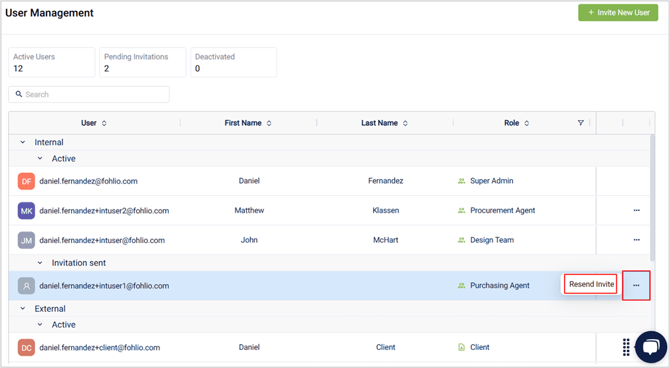670x368 pixels.
Task: Collapse the Active subgroup under Internal
Action: coord(40,159)
